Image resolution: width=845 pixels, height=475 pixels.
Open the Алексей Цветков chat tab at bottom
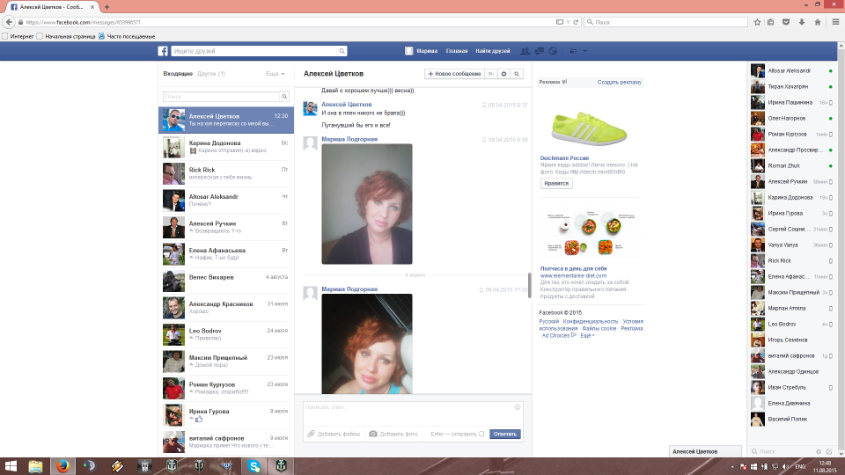coord(705,451)
